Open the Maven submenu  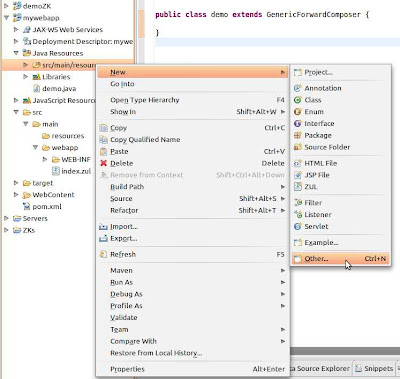[x=193, y=270]
